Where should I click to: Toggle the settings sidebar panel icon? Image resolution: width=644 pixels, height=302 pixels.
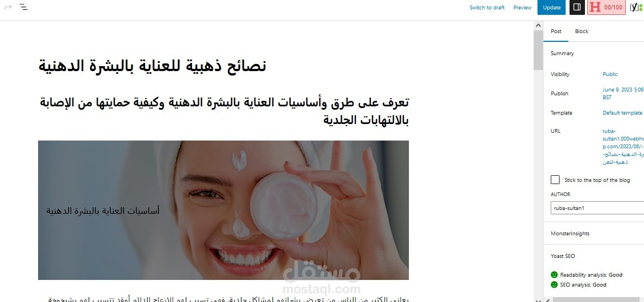coord(577,7)
